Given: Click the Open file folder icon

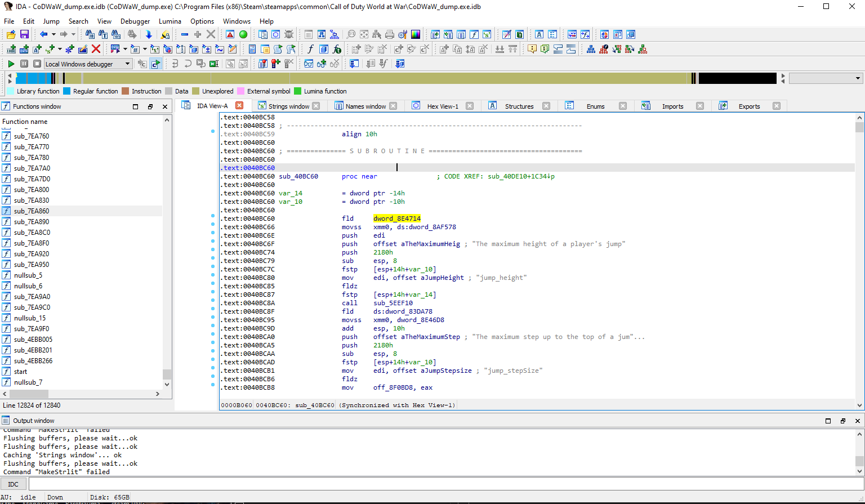Looking at the screenshot, I should tap(11, 35).
